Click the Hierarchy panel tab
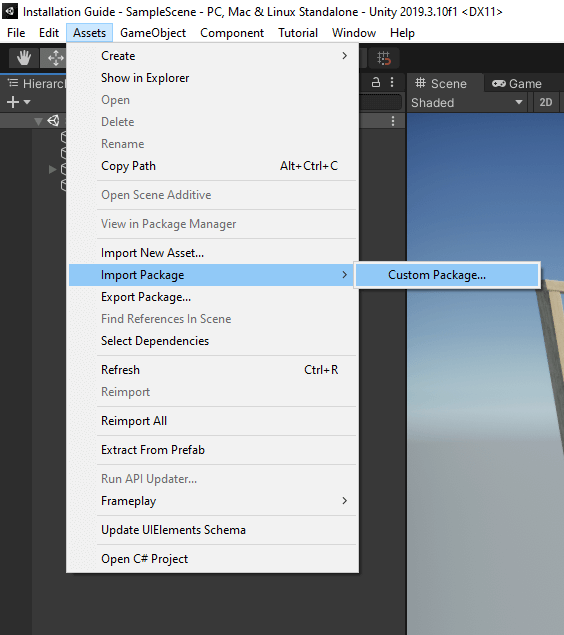Image resolution: width=564 pixels, height=635 pixels. (36, 83)
